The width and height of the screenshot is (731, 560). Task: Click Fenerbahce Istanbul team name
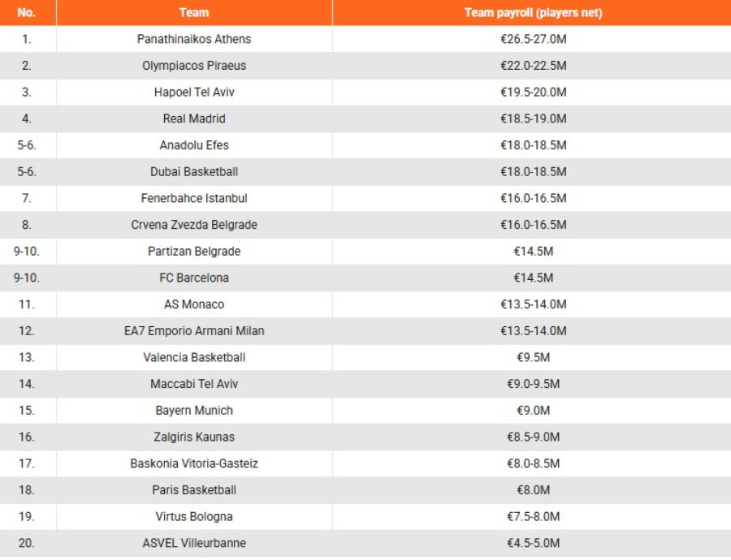[194, 198]
